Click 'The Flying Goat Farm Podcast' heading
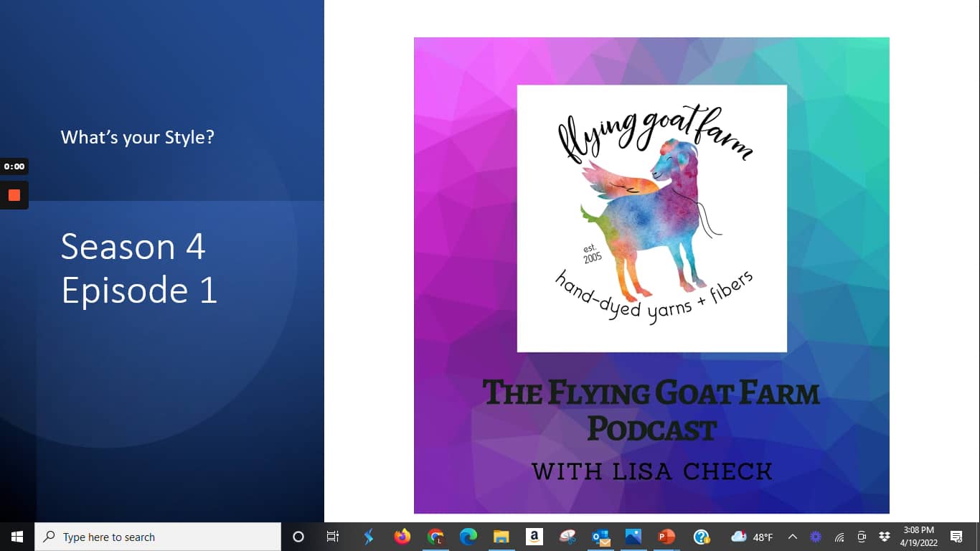 pyautogui.click(x=651, y=411)
